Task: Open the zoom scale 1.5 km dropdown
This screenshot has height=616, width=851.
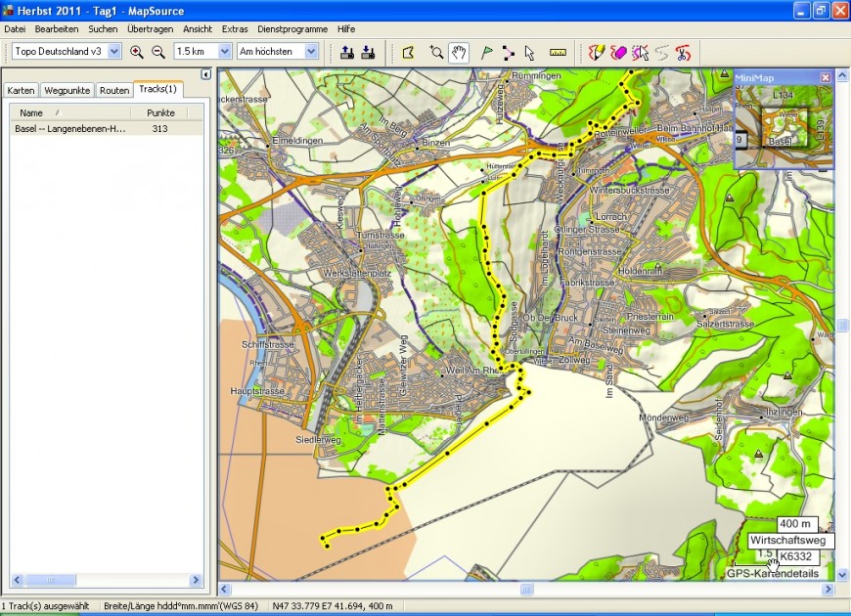Action: point(225,52)
